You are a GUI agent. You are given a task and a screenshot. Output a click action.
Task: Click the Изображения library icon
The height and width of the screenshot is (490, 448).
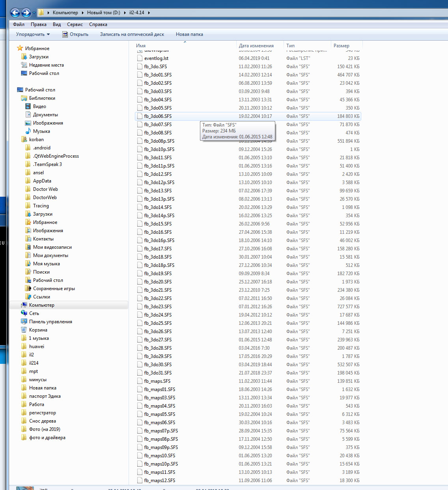click(28, 123)
